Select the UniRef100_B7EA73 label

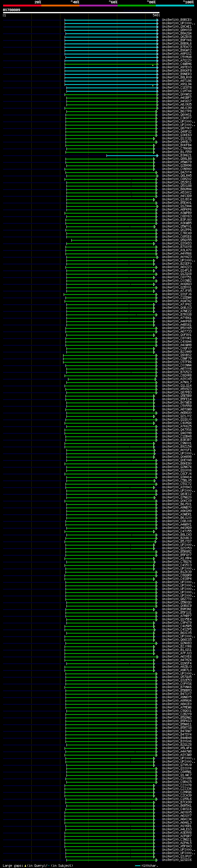tap(176, 47)
